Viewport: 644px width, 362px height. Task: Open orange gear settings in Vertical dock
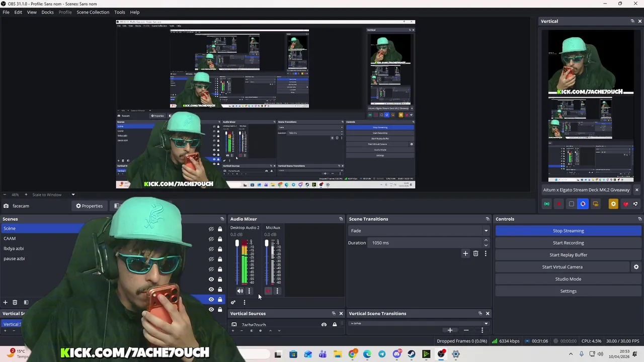pyautogui.click(x=613, y=204)
